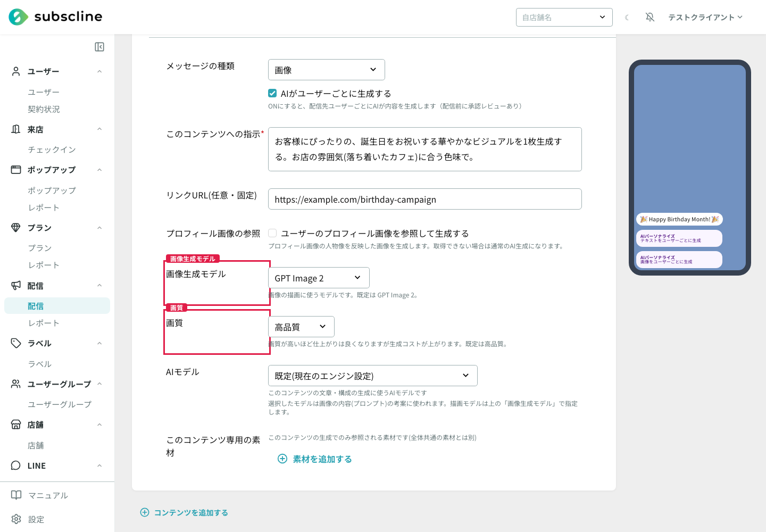766x532 pixels.
Task: Open the ユーザーグループ submenu item
Action: [x=60, y=404]
